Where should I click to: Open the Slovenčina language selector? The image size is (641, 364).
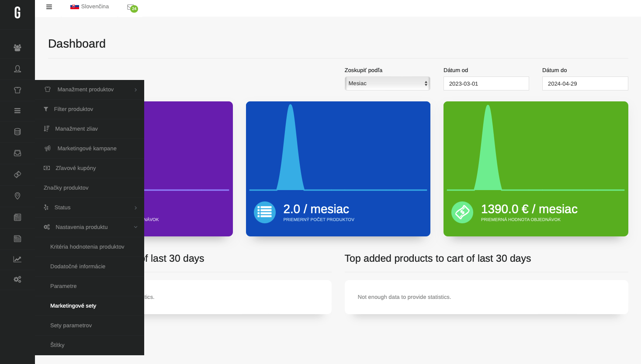(90, 7)
